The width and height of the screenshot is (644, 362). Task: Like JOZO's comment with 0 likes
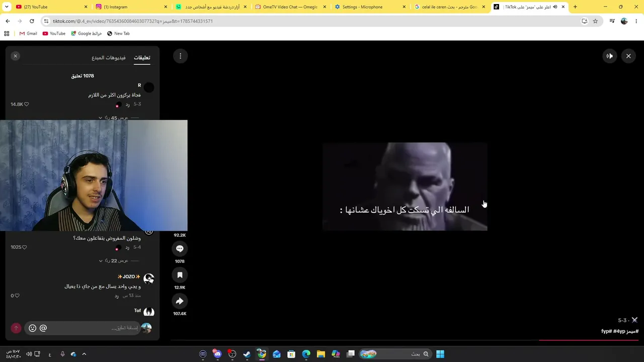pyautogui.click(x=17, y=296)
